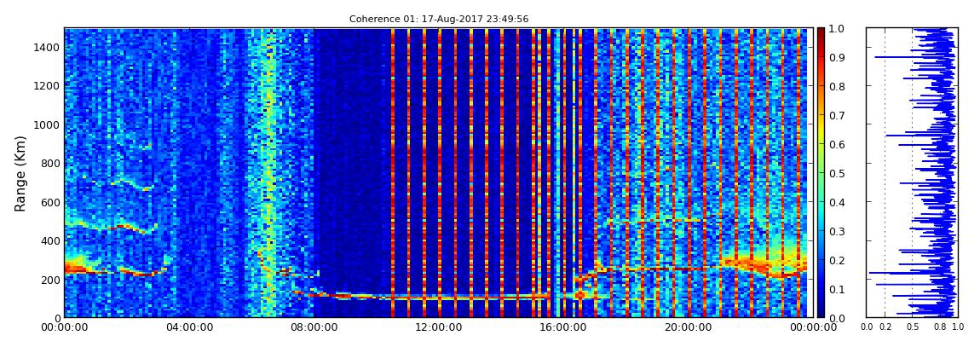This screenshot has width=980, height=347.
Task: Click the 0.1 colorbar tick label
Action: [x=839, y=289]
